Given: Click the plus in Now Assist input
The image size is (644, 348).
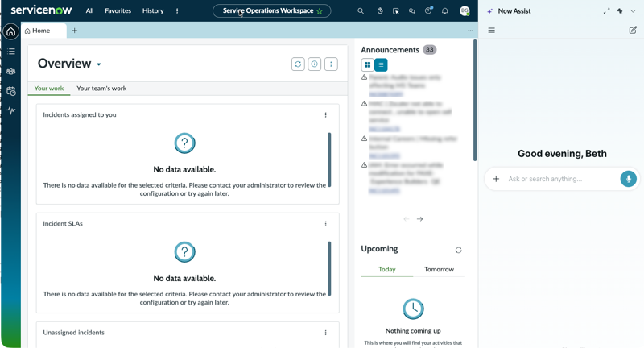Looking at the screenshot, I should [x=496, y=179].
